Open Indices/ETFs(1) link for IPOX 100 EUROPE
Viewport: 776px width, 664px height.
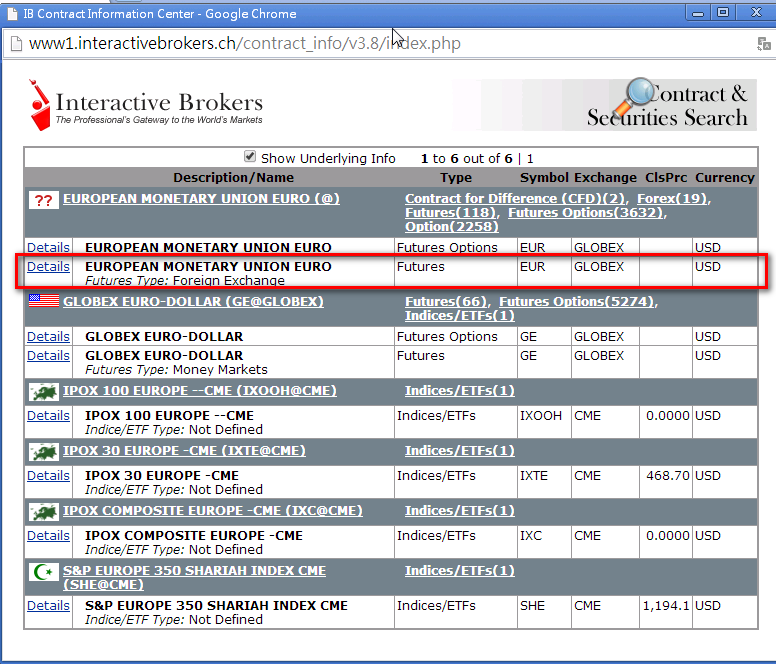(460, 391)
